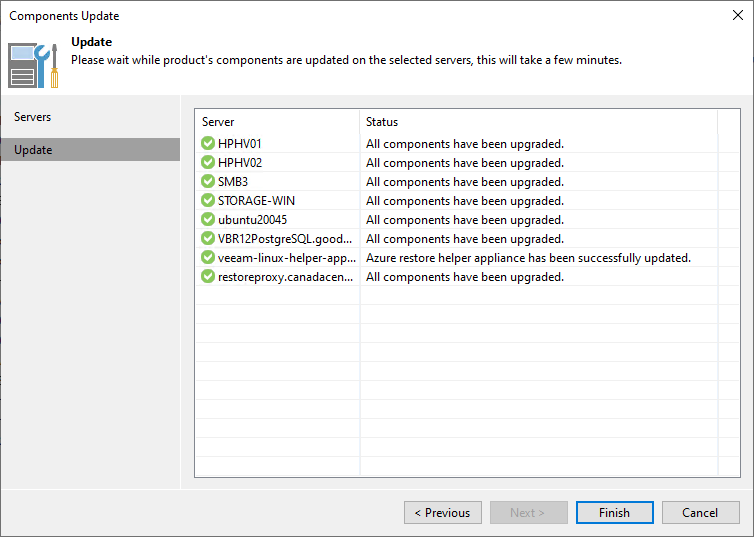Select the Azure restore helper appliance status text
Image resolution: width=754 pixels, height=537 pixels.
click(528, 258)
